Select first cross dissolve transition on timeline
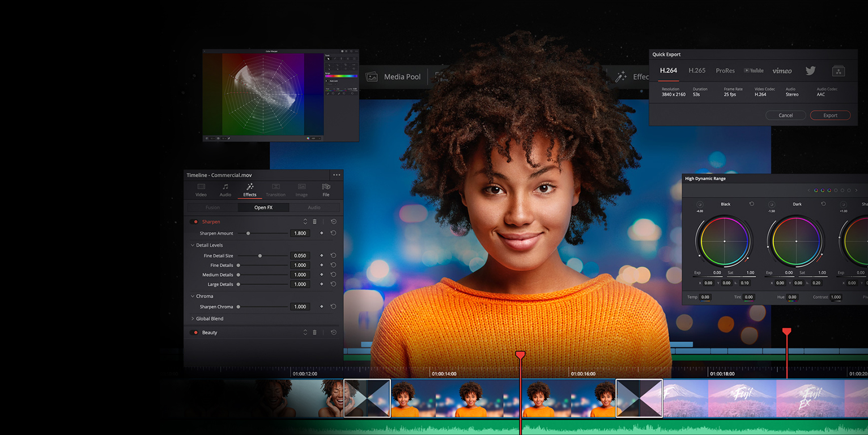The width and height of the screenshot is (868, 435). tap(367, 398)
